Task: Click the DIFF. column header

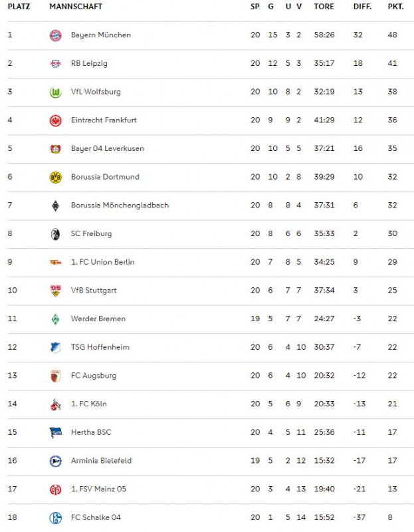Action: (362, 7)
